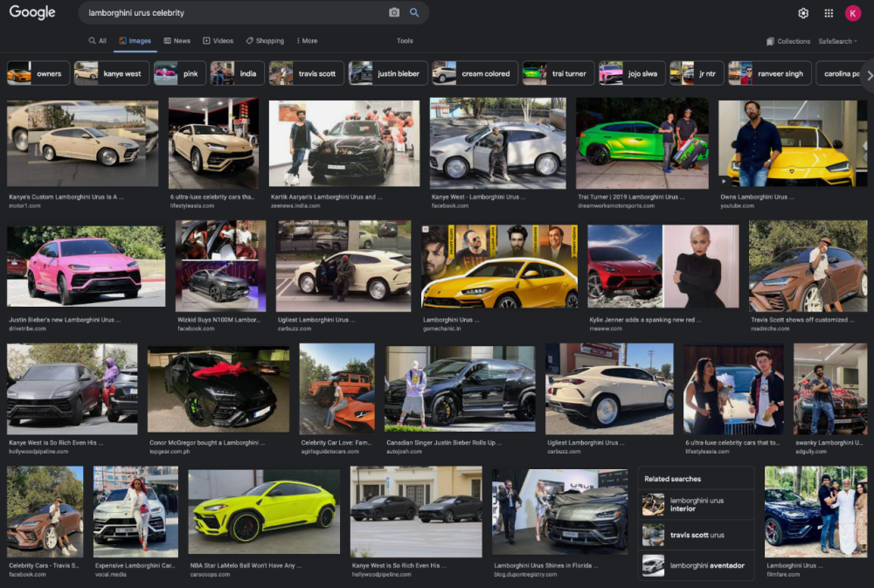Open the Collections bookmark icon
874x588 pixels.
point(771,41)
